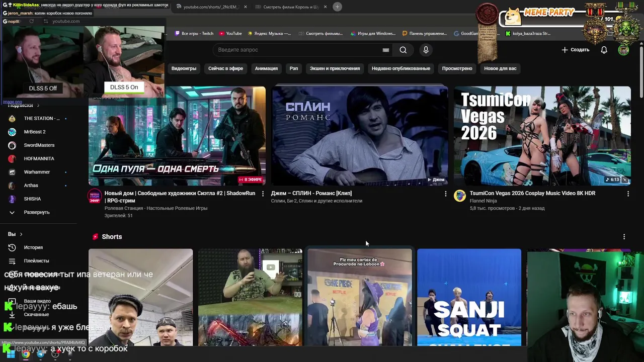Open options menu for ShadowRun video
This screenshot has height=362, width=644.
[x=263, y=194]
